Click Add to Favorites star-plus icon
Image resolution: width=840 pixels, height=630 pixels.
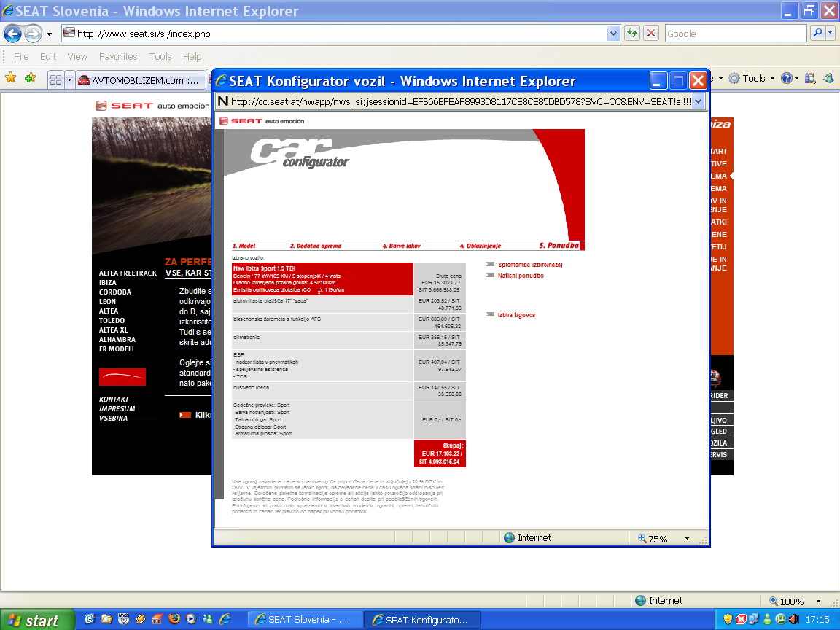click(x=31, y=78)
